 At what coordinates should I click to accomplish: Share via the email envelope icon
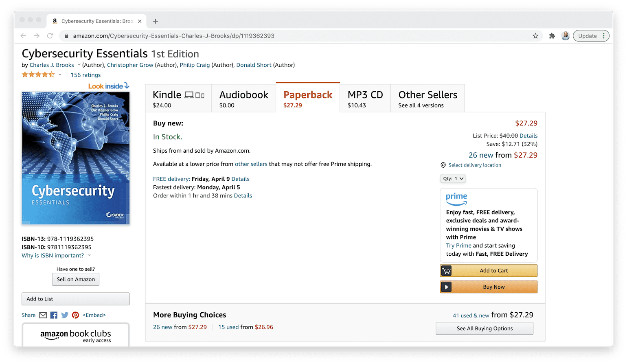pyautogui.click(x=43, y=315)
